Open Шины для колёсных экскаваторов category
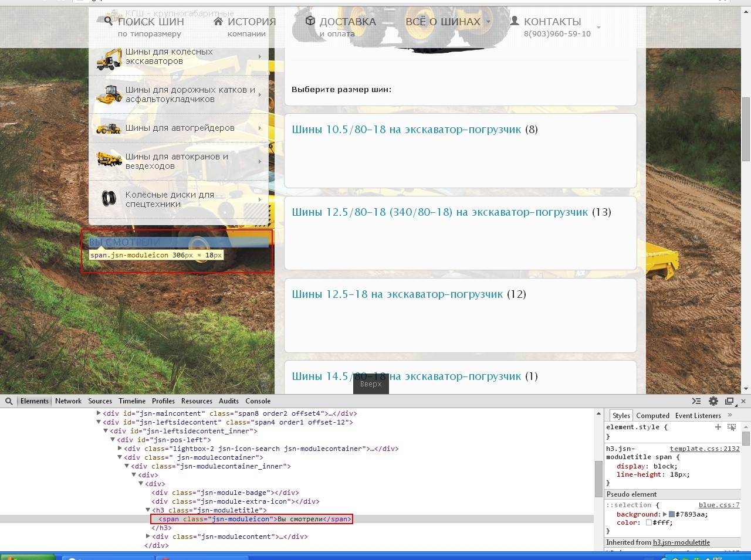Viewport: 751px width, 560px height. click(x=178, y=57)
